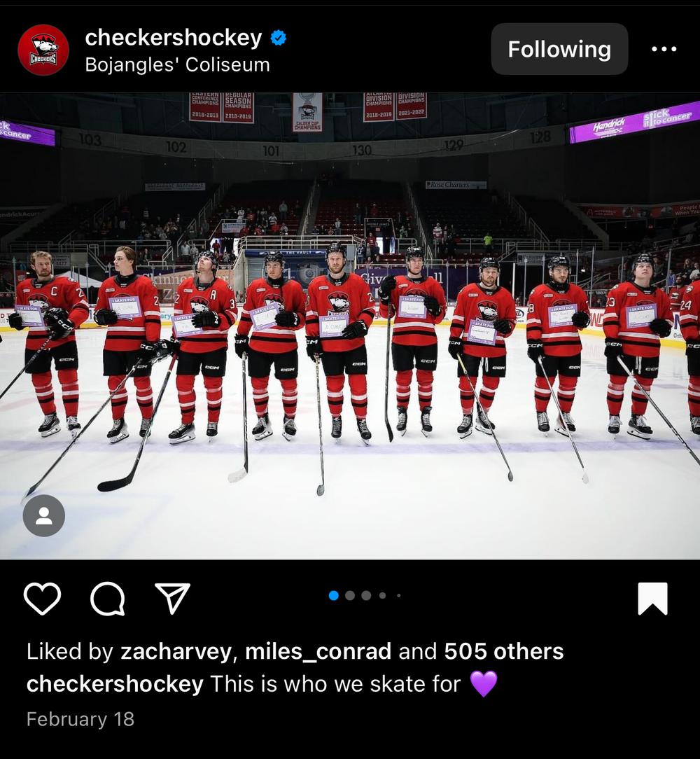700x759 pixels.
Task: Like the post with the heart icon
Action: coord(42,599)
